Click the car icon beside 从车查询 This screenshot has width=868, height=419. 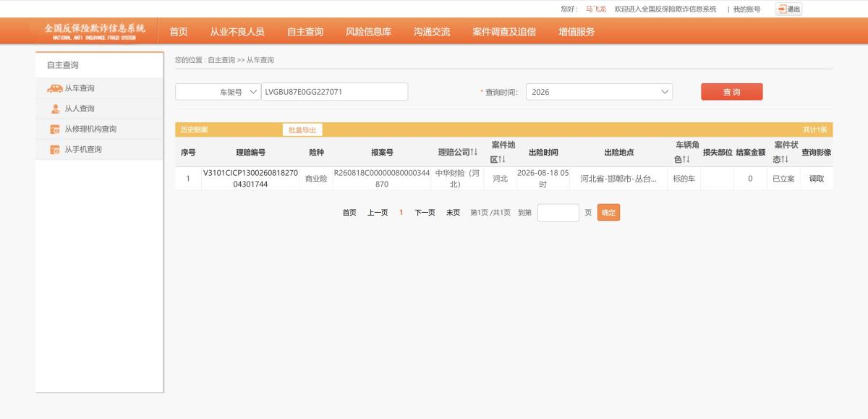click(x=54, y=88)
